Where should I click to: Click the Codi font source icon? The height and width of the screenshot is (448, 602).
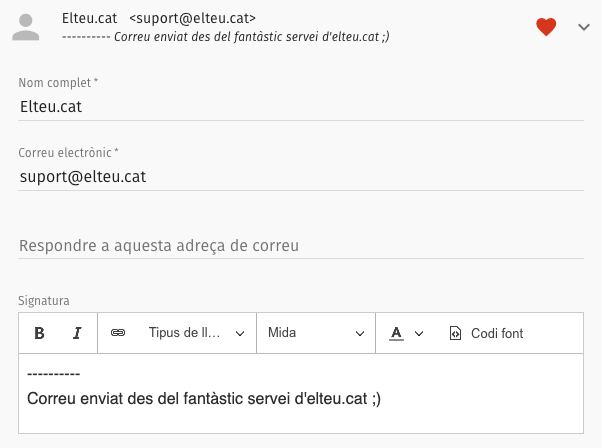[455, 333]
